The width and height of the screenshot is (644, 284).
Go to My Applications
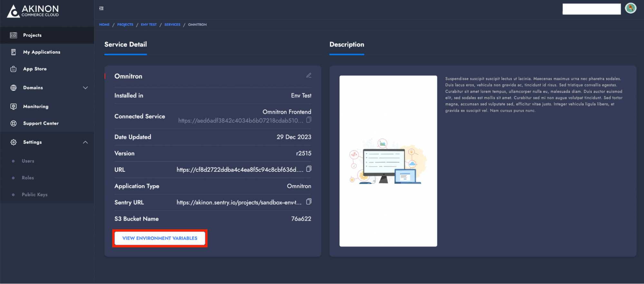point(42,52)
